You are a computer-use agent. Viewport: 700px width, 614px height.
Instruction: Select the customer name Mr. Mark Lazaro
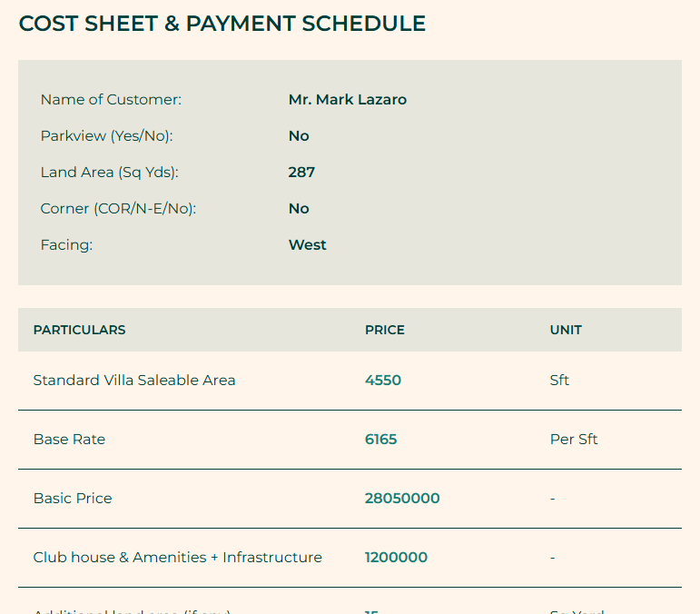point(348,100)
